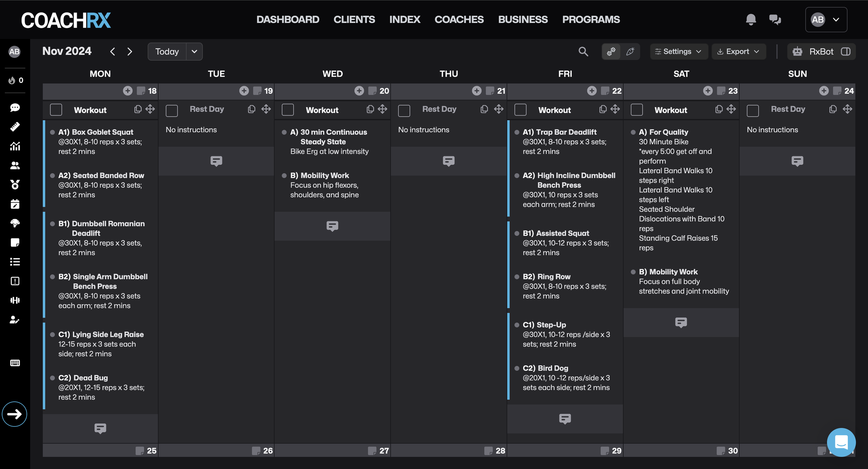
Task: Mark Saturday Workout checkbox complete
Action: click(x=637, y=110)
